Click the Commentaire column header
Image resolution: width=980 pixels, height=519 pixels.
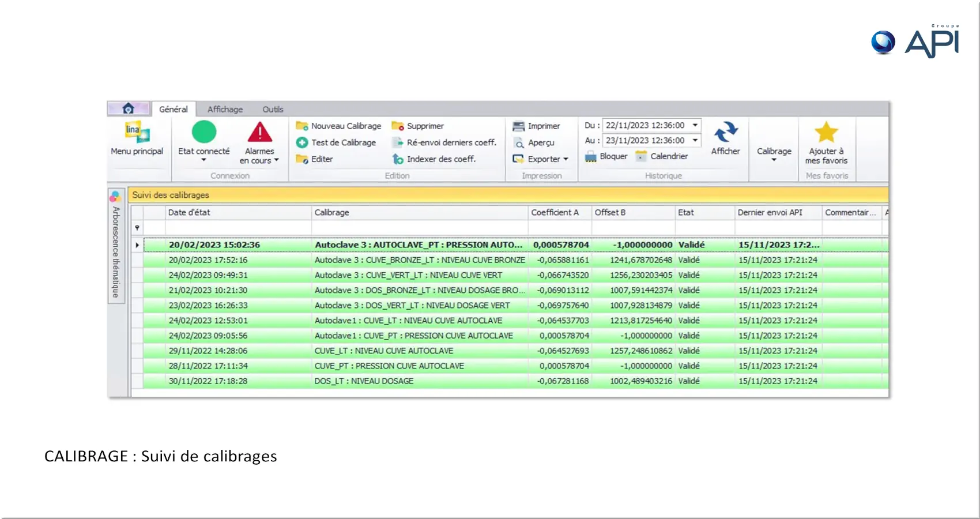(851, 212)
